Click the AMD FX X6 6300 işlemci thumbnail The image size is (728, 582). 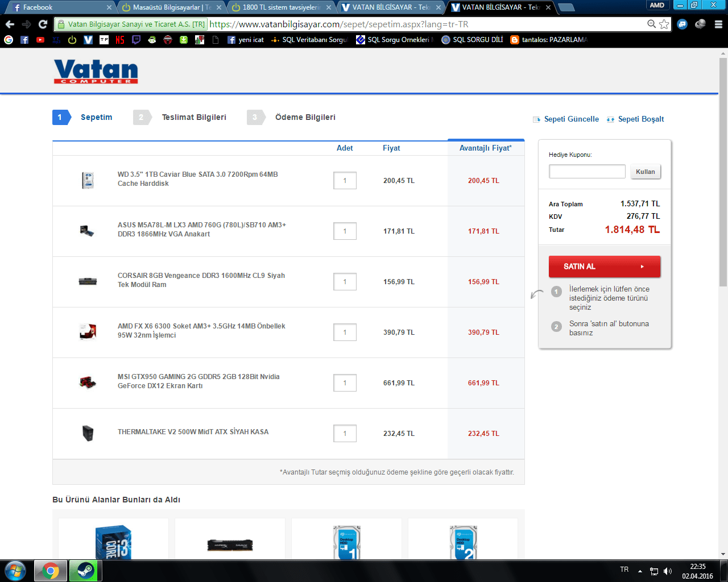point(88,331)
